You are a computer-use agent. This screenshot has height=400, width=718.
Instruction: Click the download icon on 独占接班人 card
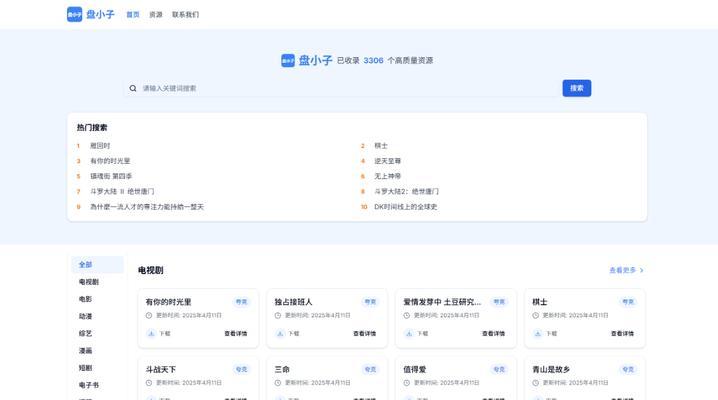[x=280, y=333]
